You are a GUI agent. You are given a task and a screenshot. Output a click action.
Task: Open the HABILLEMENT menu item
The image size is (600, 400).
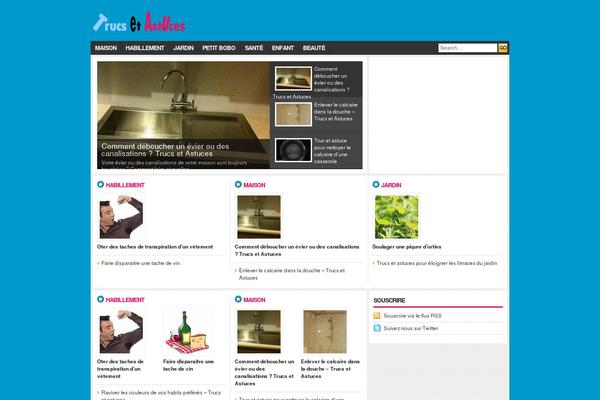pos(145,48)
